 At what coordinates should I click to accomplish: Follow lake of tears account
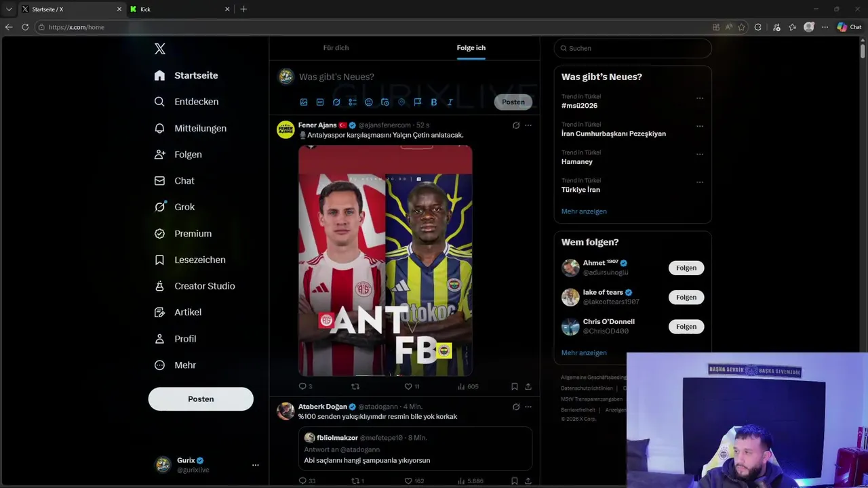click(686, 298)
